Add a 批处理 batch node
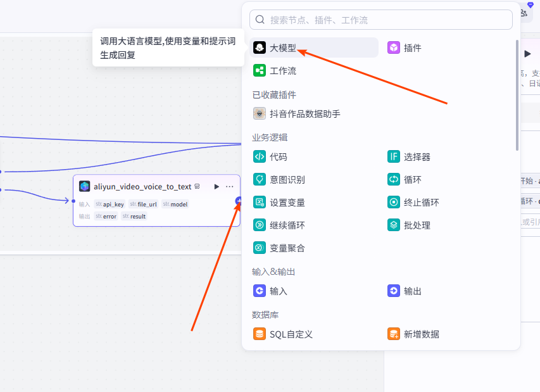The image size is (540, 392). tap(409, 225)
